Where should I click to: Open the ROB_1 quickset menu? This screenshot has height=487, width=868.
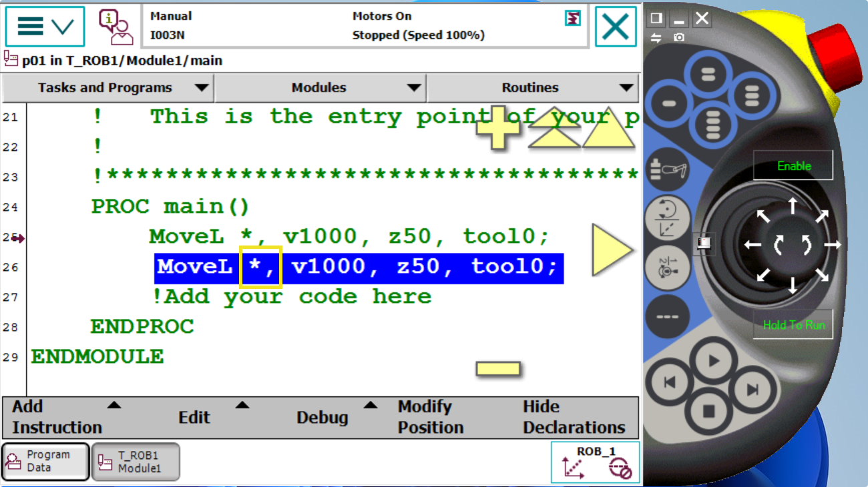[x=595, y=462]
